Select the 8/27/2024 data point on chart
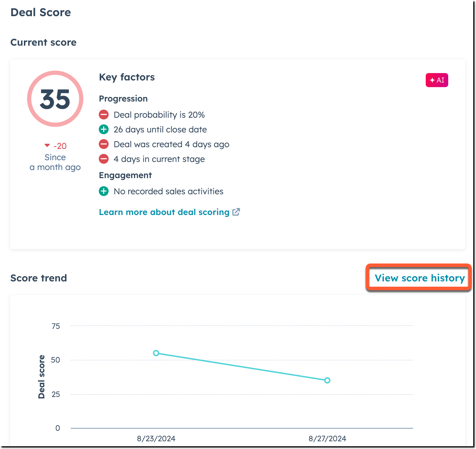The width and height of the screenshot is (476, 449). pos(327,380)
